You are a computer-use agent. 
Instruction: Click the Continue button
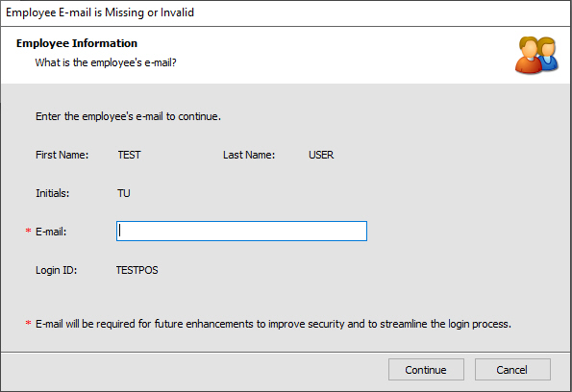coord(426,370)
